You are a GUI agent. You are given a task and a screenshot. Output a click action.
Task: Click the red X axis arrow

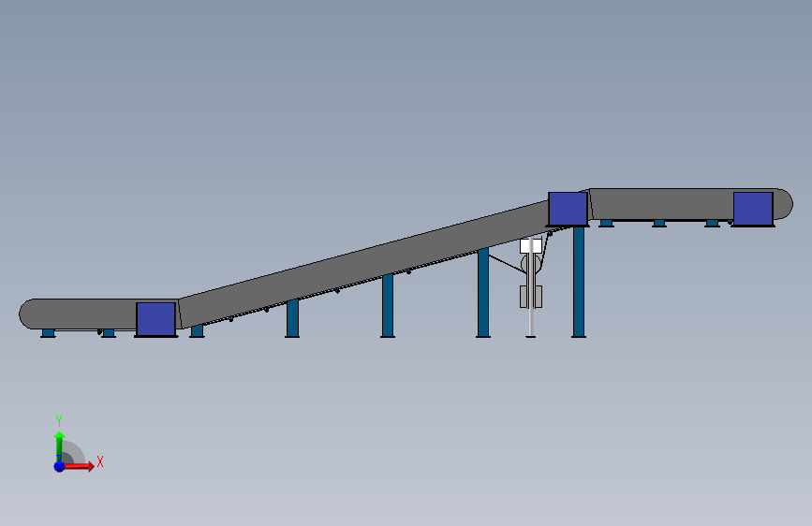pyautogui.click(x=78, y=466)
